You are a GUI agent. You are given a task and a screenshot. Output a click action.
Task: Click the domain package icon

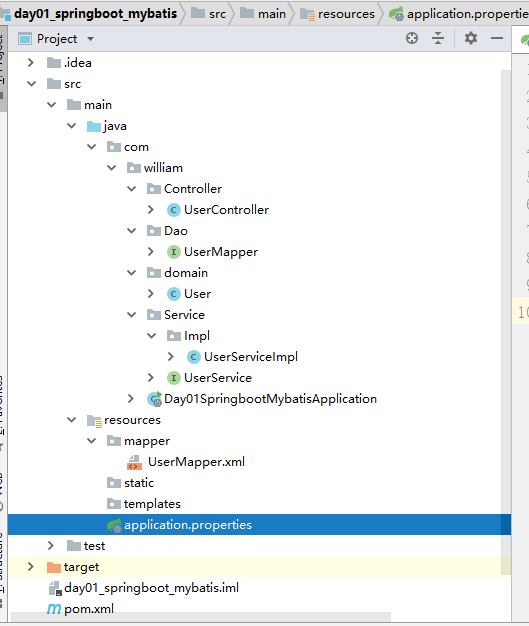[154, 273]
